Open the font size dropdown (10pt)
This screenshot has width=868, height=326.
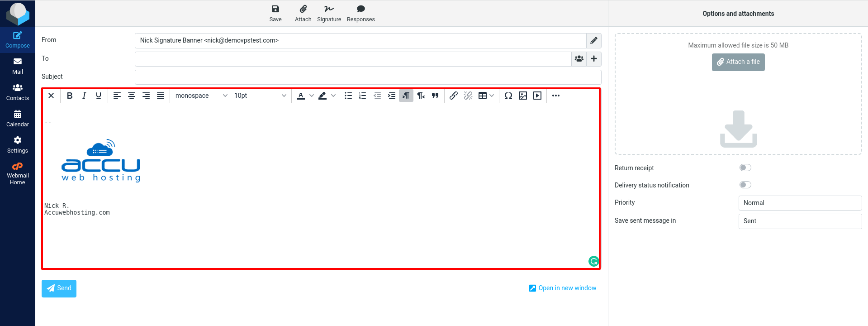pyautogui.click(x=260, y=96)
